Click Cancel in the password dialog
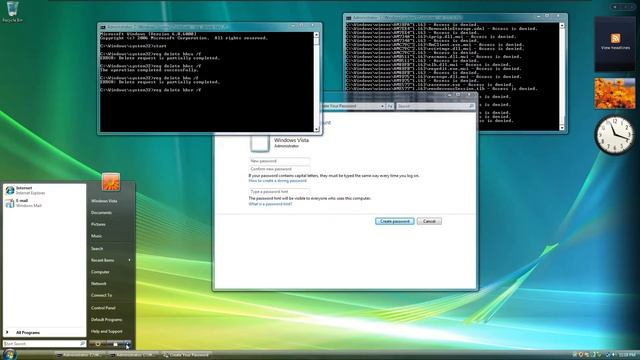The height and width of the screenshot is (360, 640). tap(429, 221)
